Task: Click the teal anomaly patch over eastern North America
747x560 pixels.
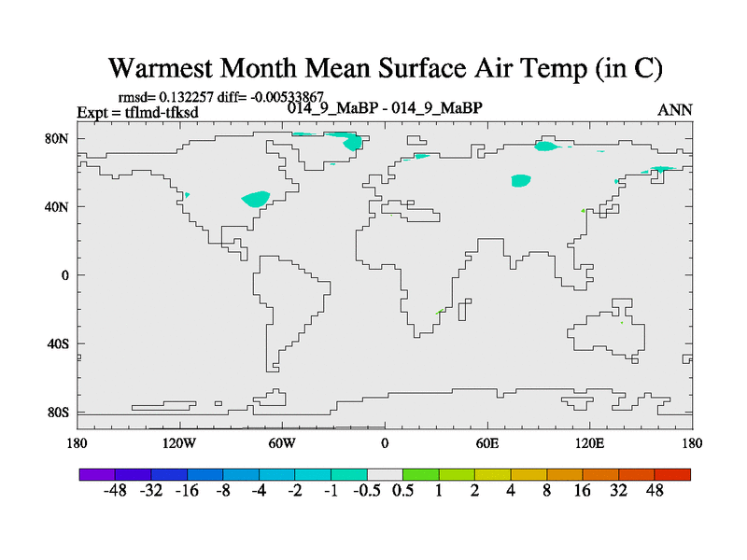Action: (x=256, y=198)
